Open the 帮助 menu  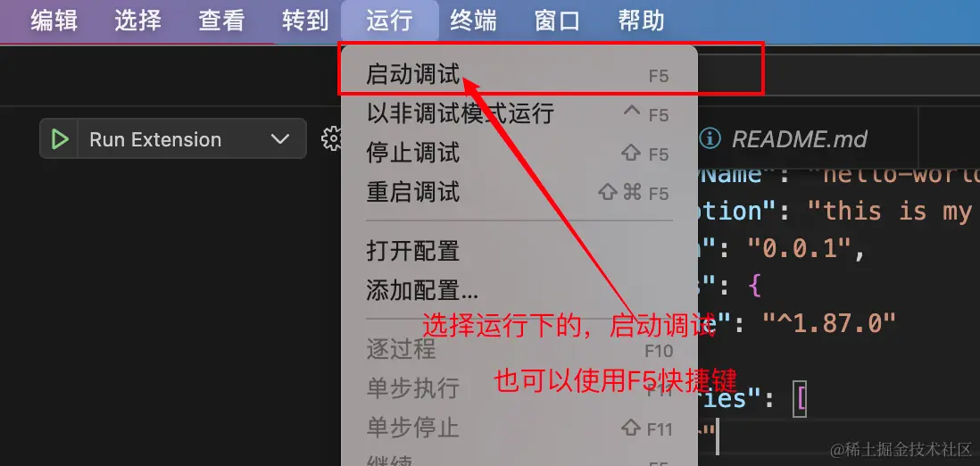[641, 21]
